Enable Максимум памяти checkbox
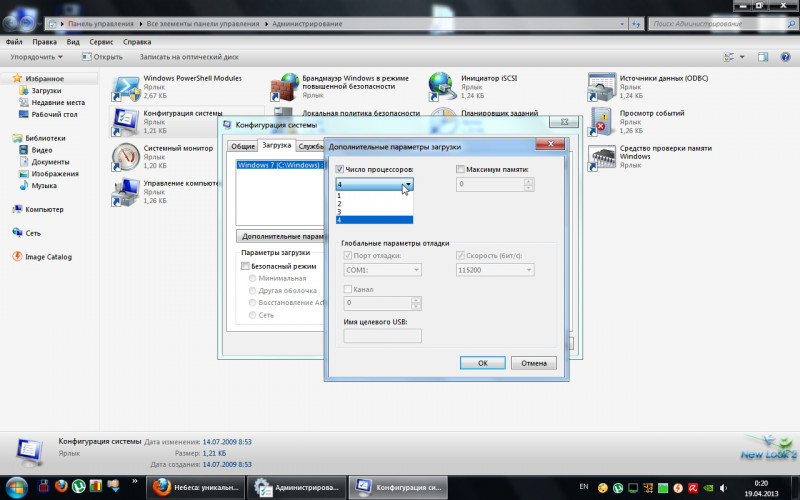800x500 pixels. (x=460, y=169)
